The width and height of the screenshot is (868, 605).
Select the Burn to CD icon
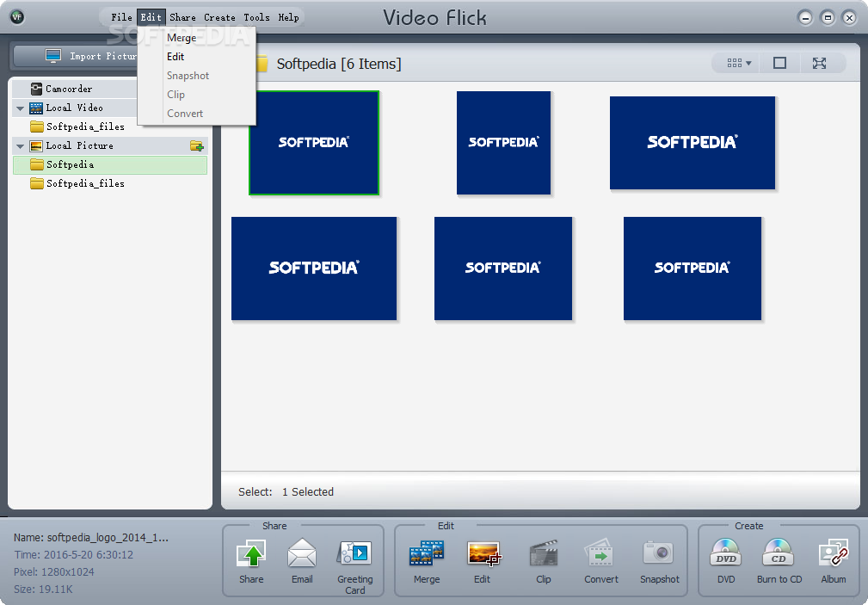(779, 553)
